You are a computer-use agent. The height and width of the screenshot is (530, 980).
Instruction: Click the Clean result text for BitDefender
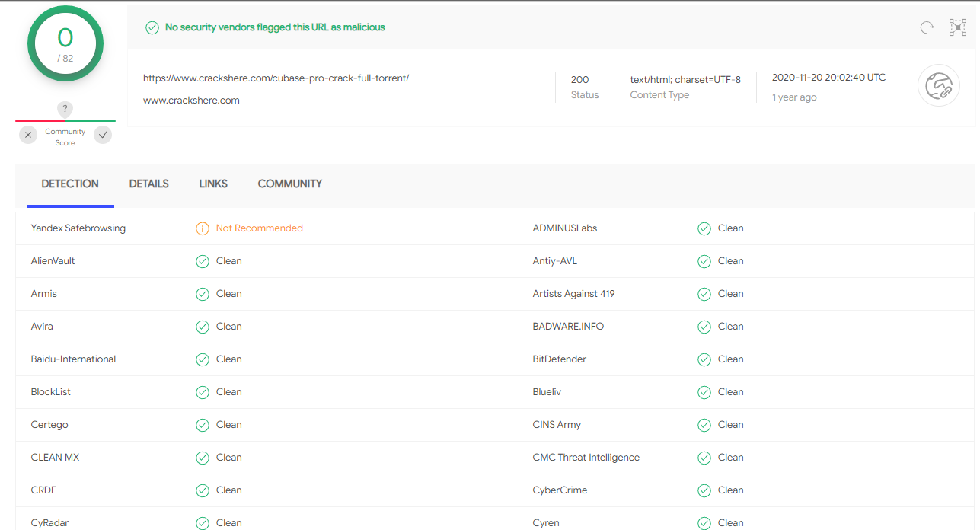coord(731,359)
